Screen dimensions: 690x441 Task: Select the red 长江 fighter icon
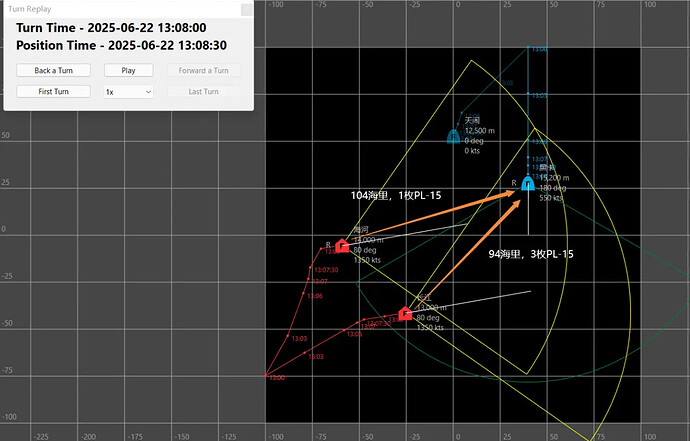coord(405,314)
